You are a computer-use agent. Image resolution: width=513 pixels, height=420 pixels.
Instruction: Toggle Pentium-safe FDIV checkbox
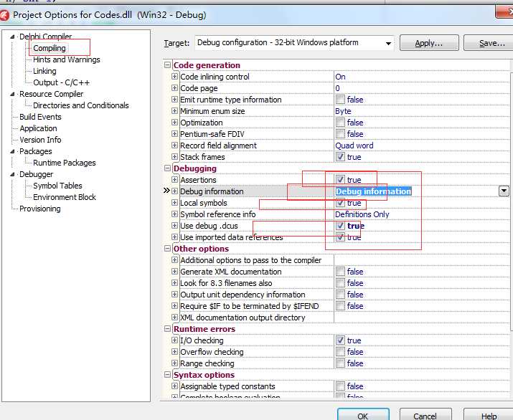pyautogui.click(x=340, y=134)
